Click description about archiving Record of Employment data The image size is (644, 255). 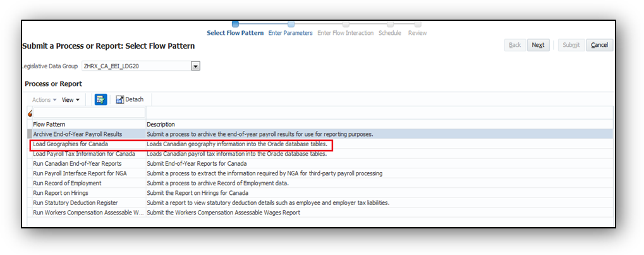[217, 183]
